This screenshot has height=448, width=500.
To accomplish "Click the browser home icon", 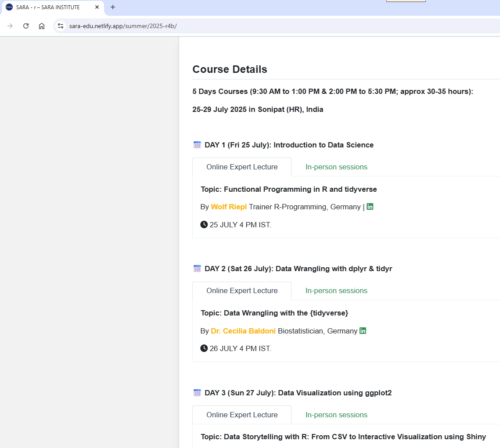I will click(42, 26).
